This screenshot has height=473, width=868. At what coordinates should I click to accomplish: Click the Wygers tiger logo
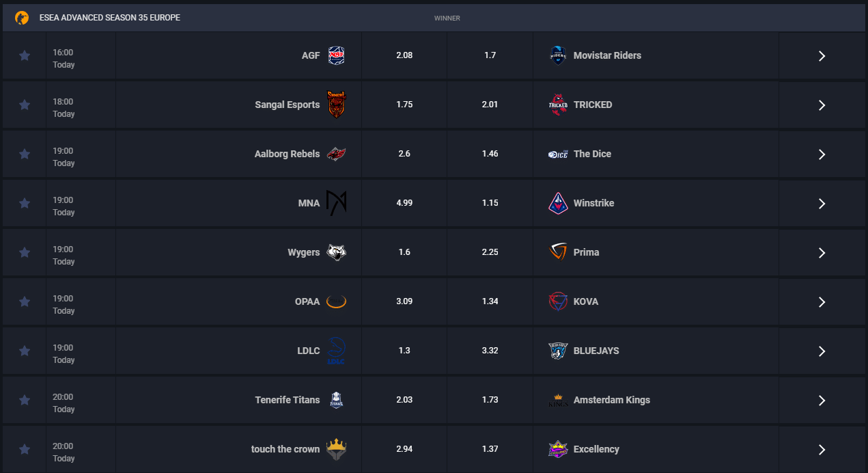pyautogui.click(x=336, y=252)
